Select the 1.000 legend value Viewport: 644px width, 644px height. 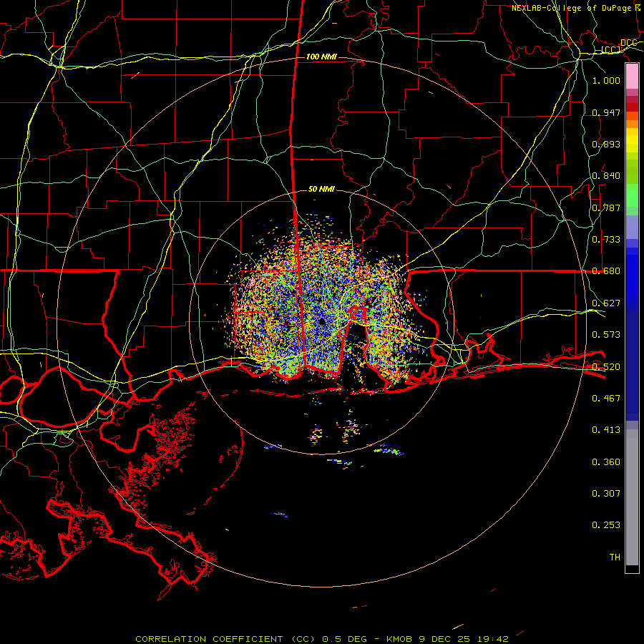tap(606, 80)
